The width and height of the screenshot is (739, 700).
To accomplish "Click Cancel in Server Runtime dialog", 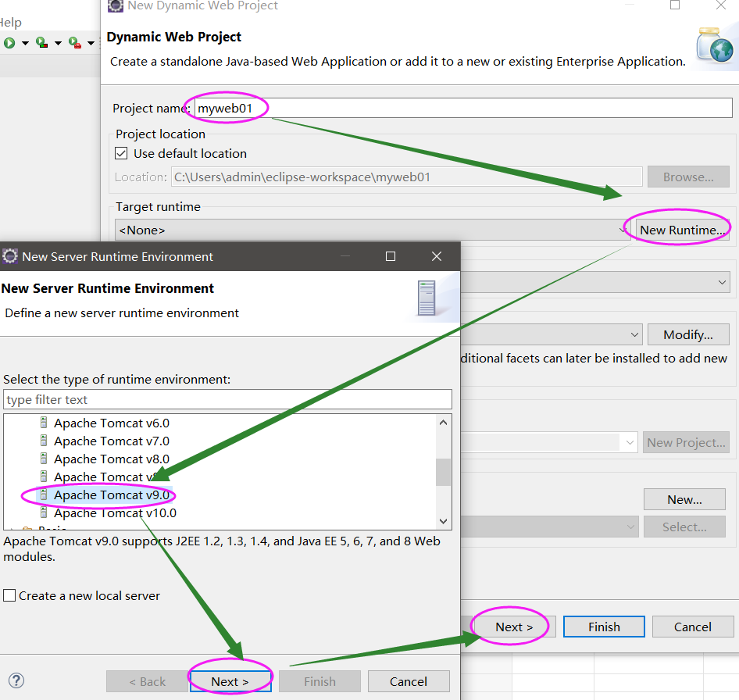I will pos(408,681).
